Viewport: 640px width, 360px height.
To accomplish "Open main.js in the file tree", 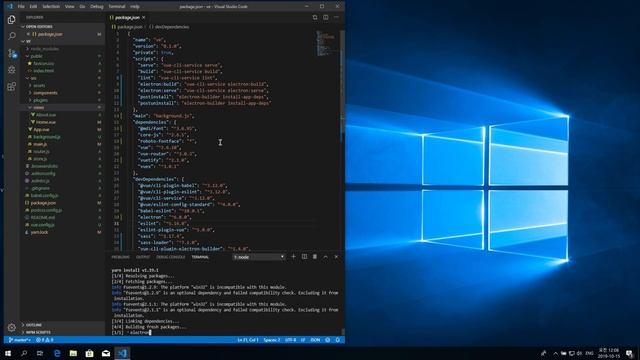I will 40,144.
